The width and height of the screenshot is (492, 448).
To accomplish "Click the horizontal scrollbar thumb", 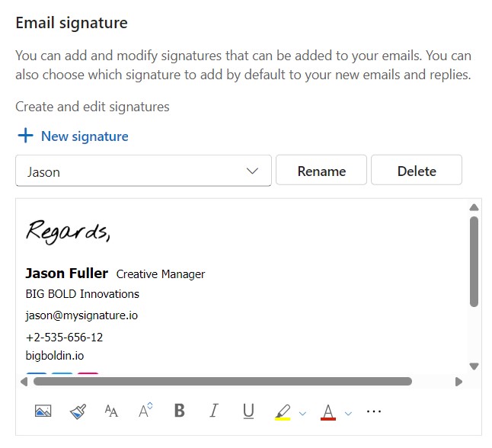I will [222, 381].
